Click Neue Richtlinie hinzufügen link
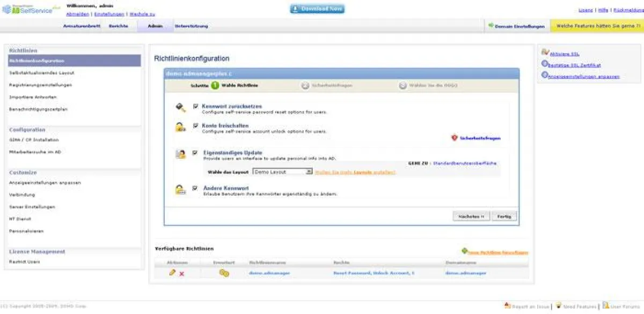 (x=498, y=252)
